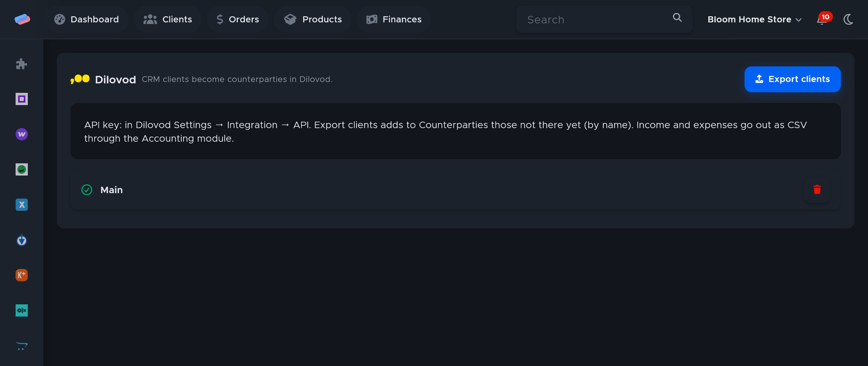Open the Dashboard menu item
The image size is (868, 366).
pyautogui.click(x=86, y=19)
